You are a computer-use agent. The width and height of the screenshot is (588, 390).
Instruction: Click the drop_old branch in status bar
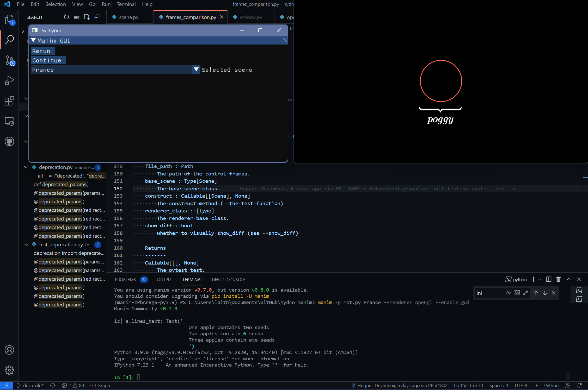30,385
